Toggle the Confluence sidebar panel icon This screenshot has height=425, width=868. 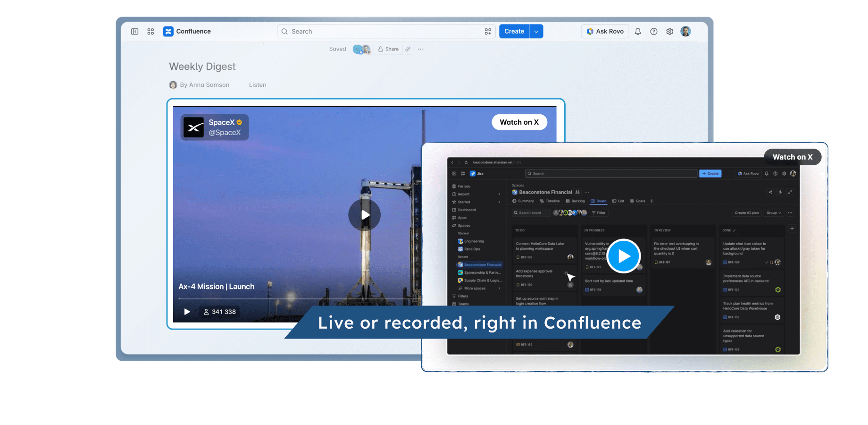pyautogui.click(x=134, y=32)
